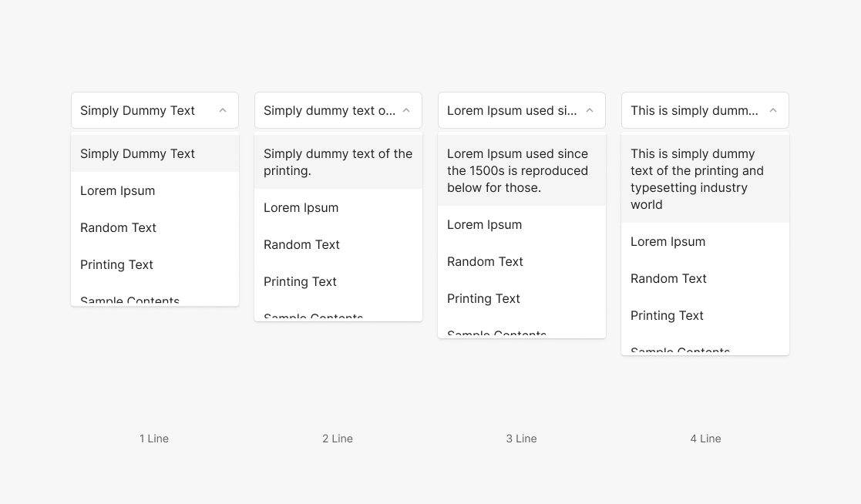Select 'Simply dummy text of the printing.' option
Viewport: 861px width, 504px height.
338,162
